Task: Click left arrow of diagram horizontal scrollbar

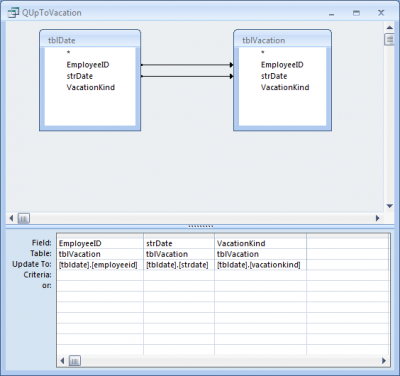Action: click(x=12, y=218)
